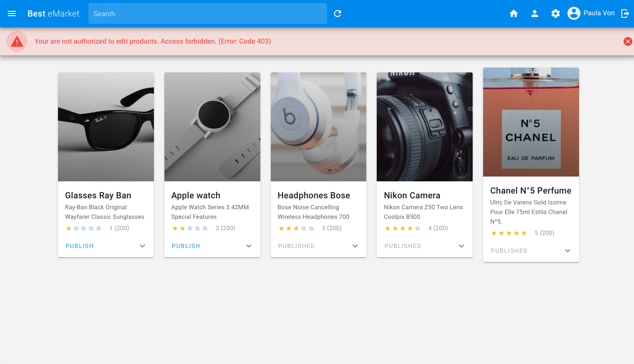Rate Nikon Camera two stars
634x364 pixels.
395,228
